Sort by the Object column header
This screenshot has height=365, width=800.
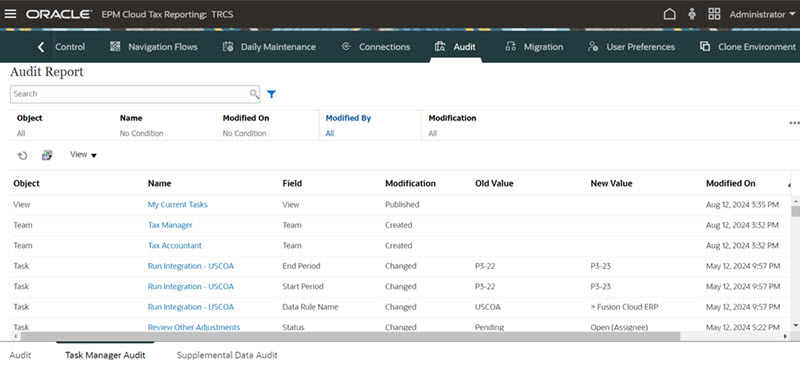pyautogui.click(x=27, y=183)
